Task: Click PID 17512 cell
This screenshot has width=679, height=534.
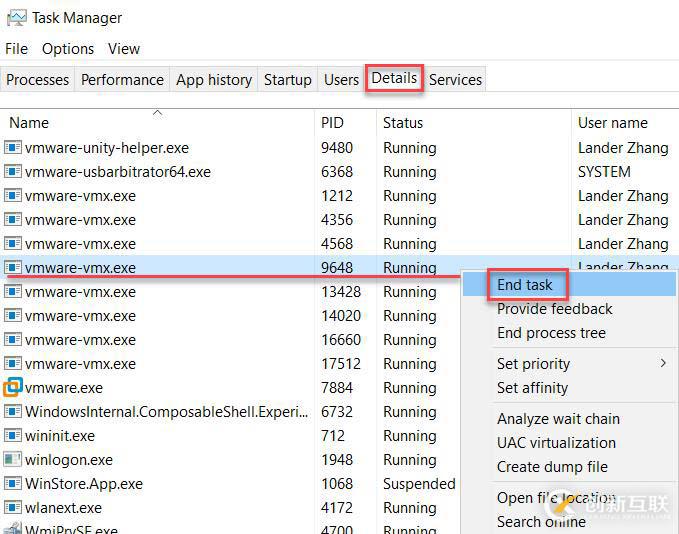Action: 341,363
